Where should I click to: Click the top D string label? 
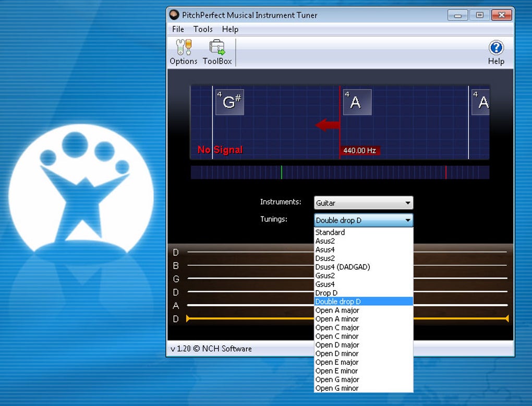(176, 252)
